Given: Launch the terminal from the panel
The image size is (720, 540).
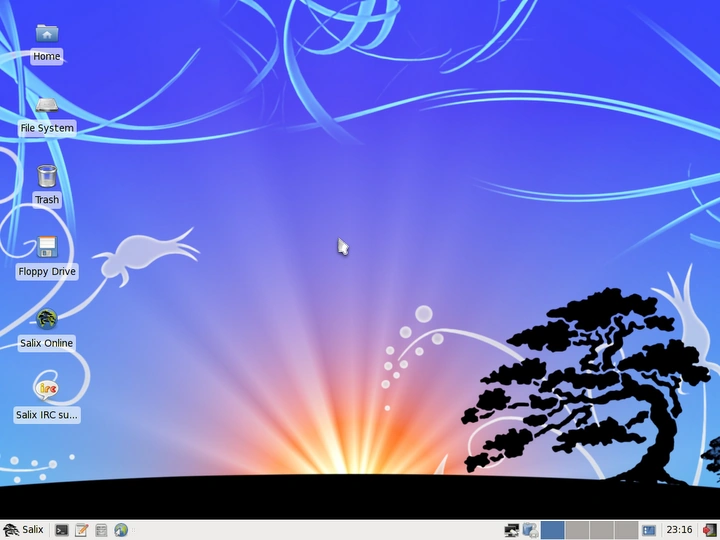Looking at the screenshot, I should click(x=62, y=530).
